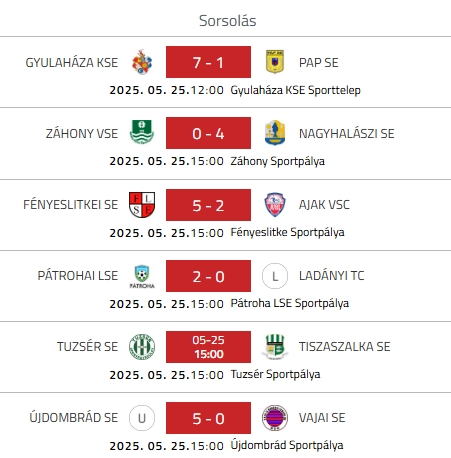This screenshot has height=458, width=451.
Task: Click the Pátrohai LSE football logo
Action: click(x=142, y=276)
